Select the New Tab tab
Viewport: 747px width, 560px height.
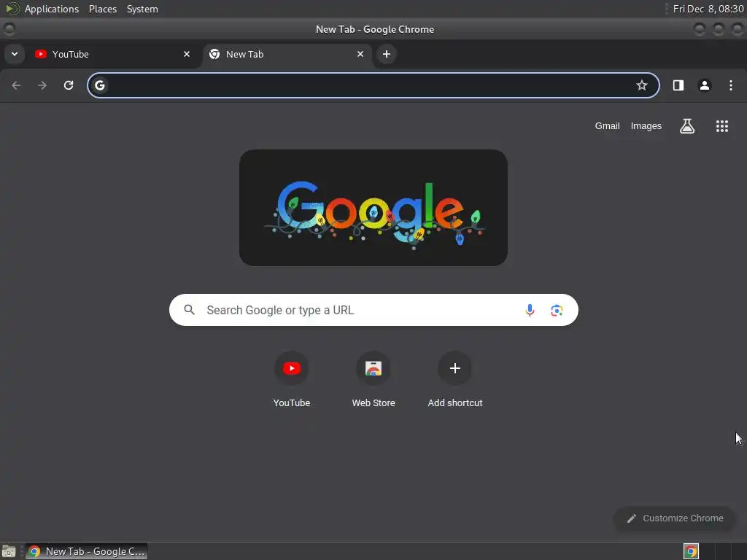coord(287,54)
